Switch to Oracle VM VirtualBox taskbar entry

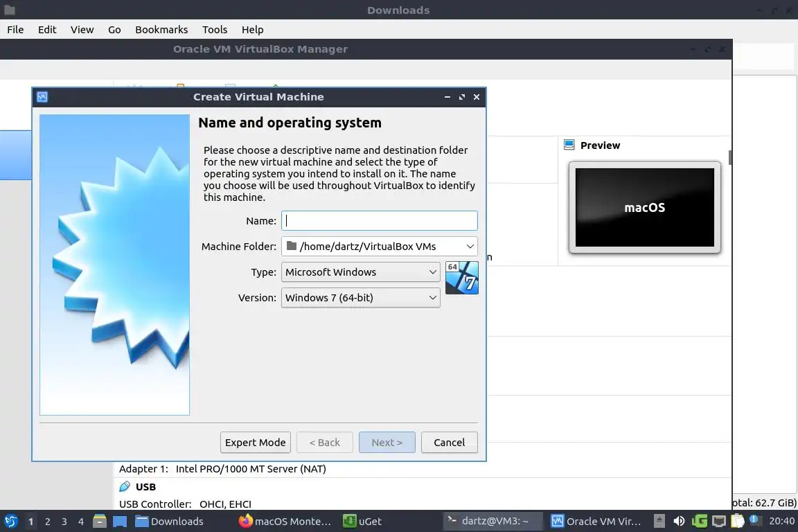point(596,521)
